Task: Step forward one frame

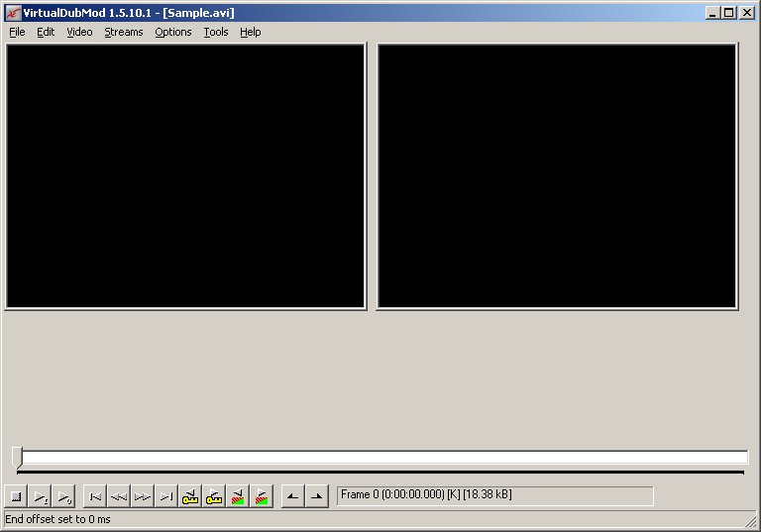Action: point(143,496)
